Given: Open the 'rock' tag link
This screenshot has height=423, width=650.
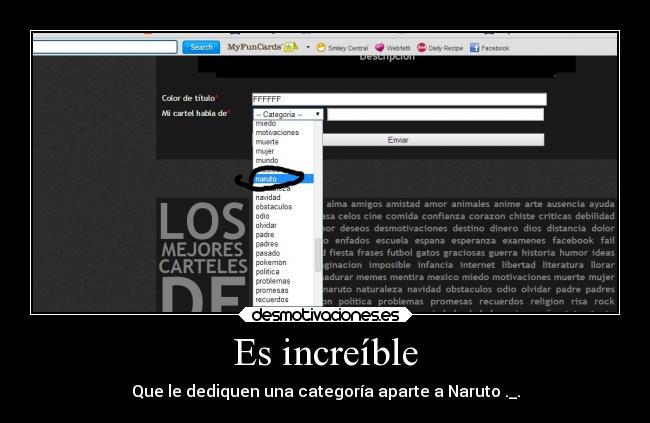Looking at the screenshot, I should click(x=604, y=301).
